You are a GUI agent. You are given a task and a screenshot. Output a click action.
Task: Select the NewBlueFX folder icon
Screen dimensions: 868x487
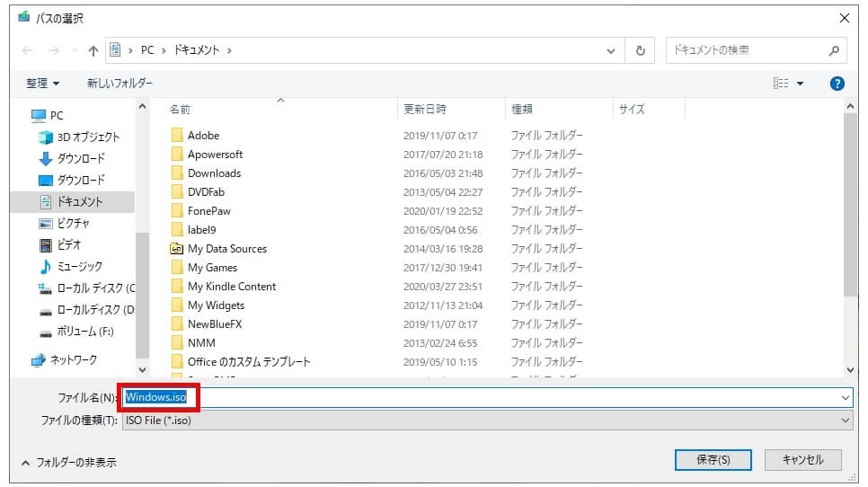click(177, 323)
